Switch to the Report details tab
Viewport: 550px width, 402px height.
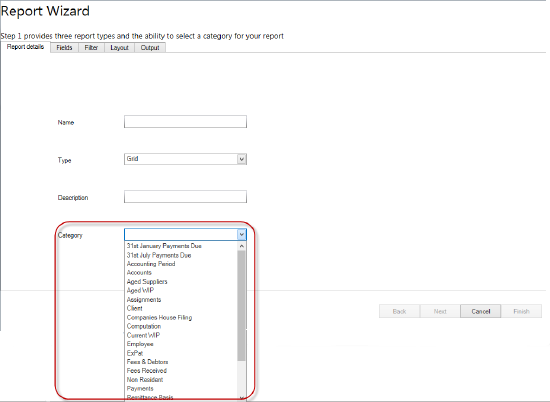[x=25, y=47]
